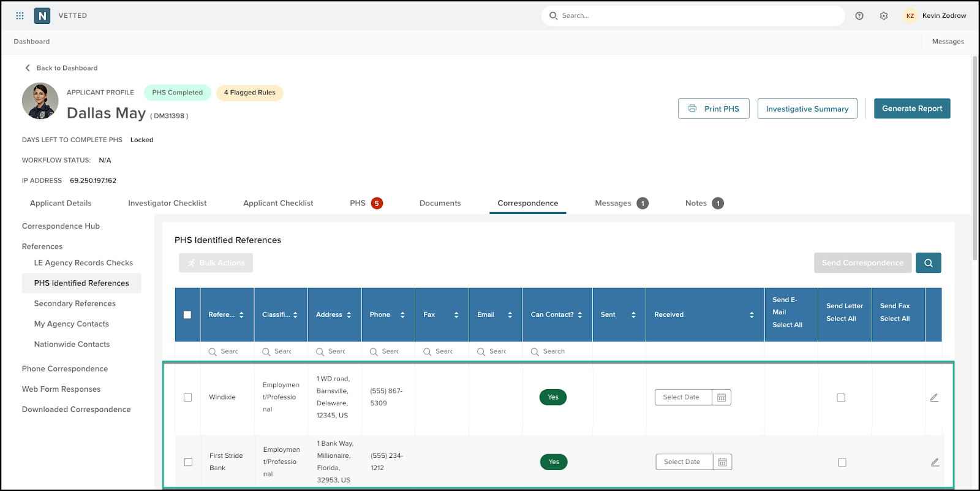Click the Vetted N logo
This screenshot has width=980, height=491.
tap(42, 16)
